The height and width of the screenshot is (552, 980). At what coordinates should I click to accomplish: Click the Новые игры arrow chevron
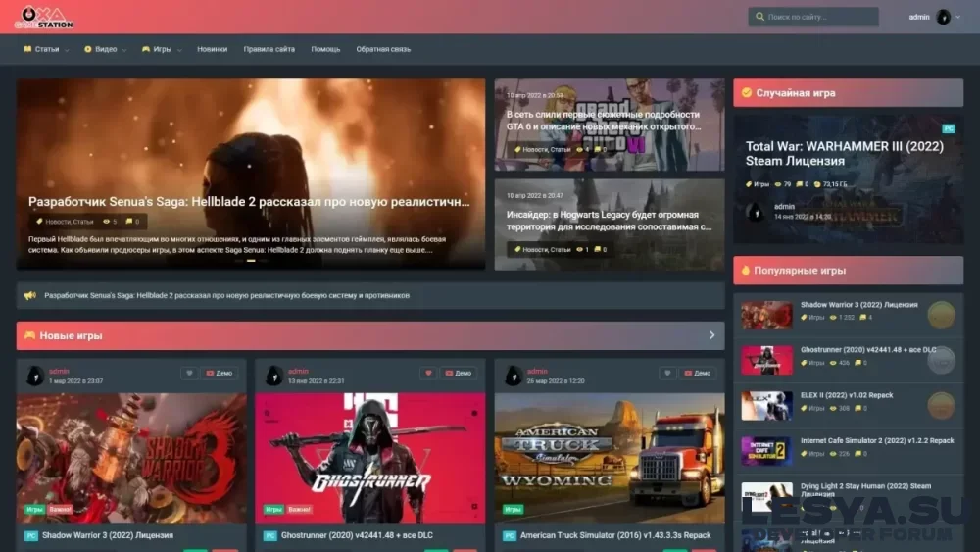coord(711,335)
